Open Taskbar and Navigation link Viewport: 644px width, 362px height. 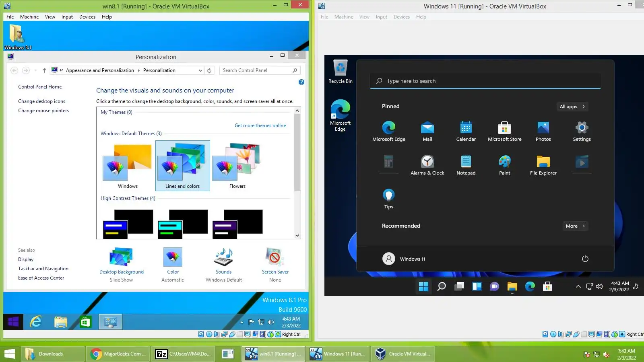[43, 269]
